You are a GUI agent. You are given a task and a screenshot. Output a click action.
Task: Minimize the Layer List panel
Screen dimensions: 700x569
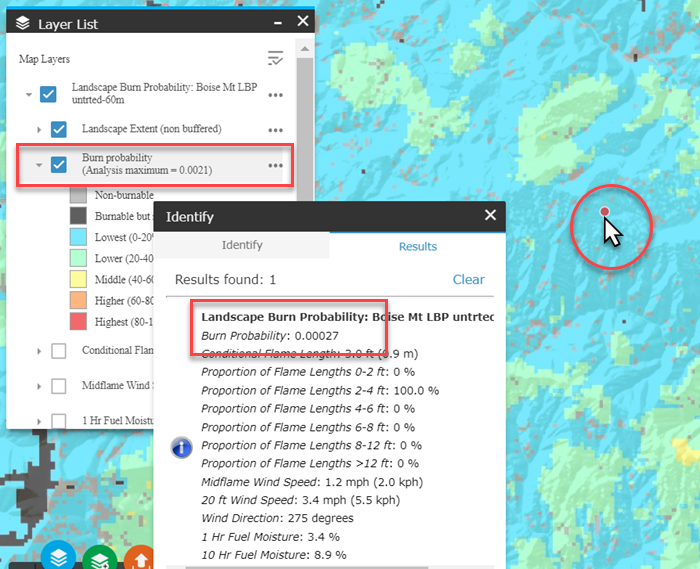coord(278,23)
